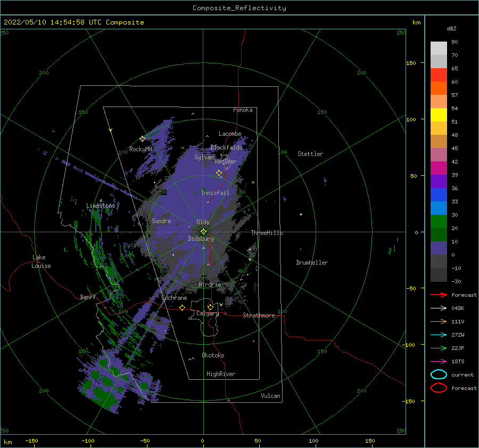Image resolution: width=479 pixels, height=448 pixels.
Task: Click the RockyMH label
Action: coord(141,149)
